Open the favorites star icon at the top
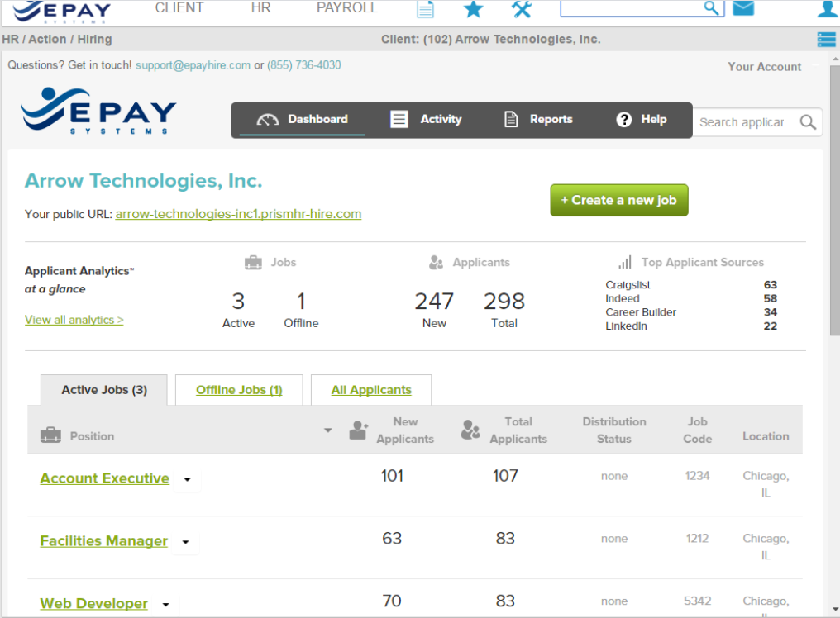This screenshot has width=840, height=618. (472, 9)
